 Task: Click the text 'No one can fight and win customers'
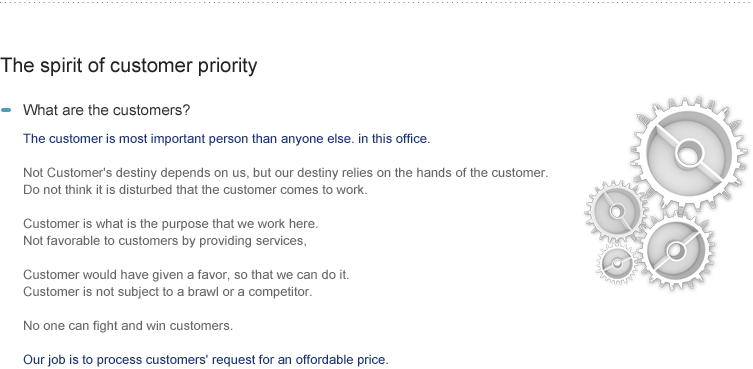click(x=128, y=326)
